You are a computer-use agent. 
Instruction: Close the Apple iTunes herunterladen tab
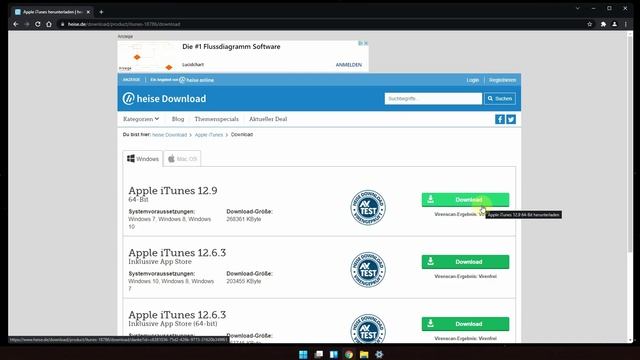click(x=88, y=12)
